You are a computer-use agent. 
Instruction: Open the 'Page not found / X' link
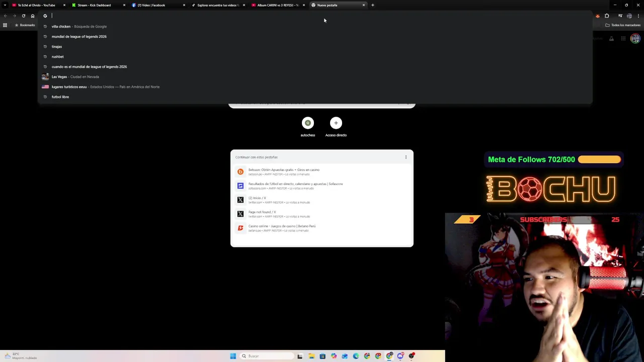coord(322,214)
